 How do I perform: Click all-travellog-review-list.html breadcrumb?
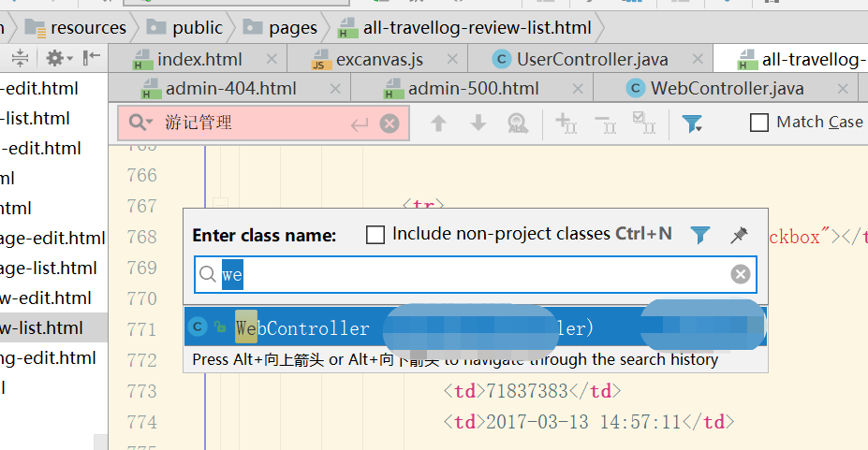click(x=465, y=28)
